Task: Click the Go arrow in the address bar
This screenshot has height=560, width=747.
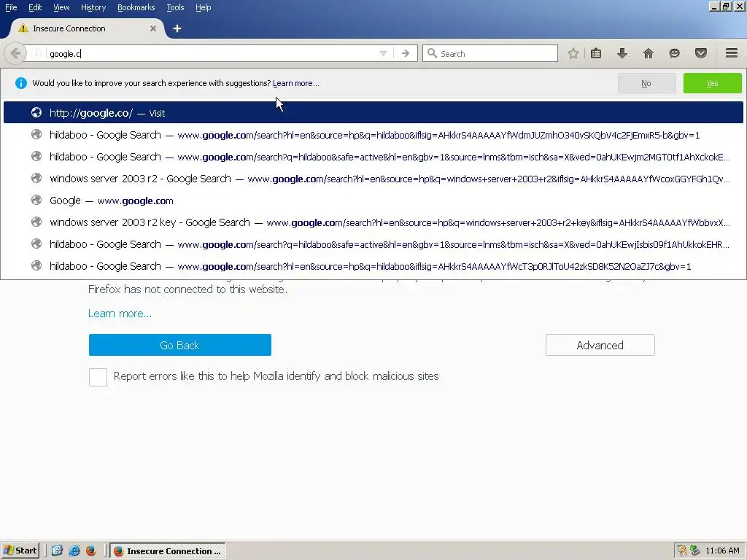Action: (x=406, y=54)
